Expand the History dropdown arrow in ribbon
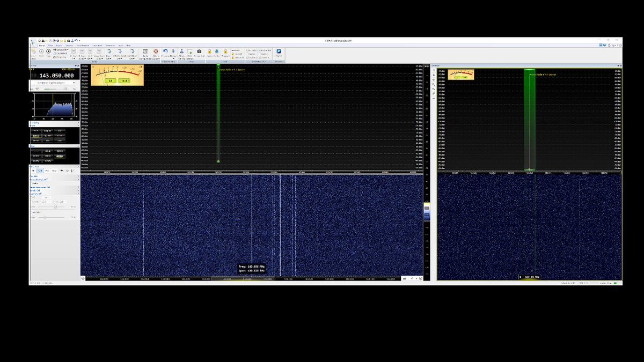 click(x=173, y=59)
